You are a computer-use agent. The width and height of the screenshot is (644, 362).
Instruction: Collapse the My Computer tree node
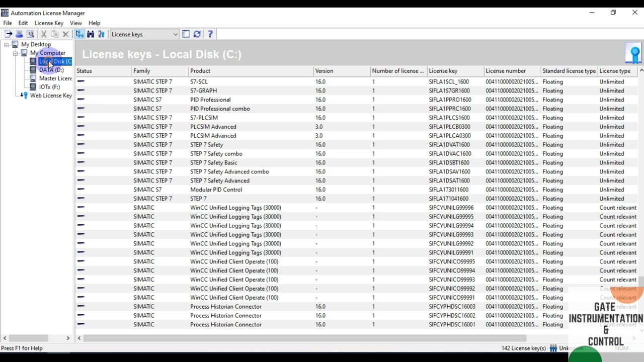click(15, 53)
